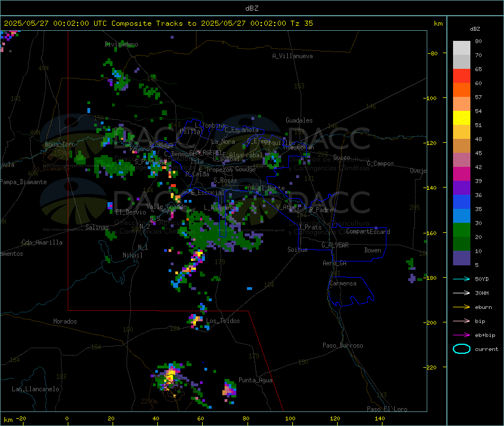This screenshot has width=504, height=426.
Task: Click the white 30HM arrow legend icon
Action: (461, 293)
